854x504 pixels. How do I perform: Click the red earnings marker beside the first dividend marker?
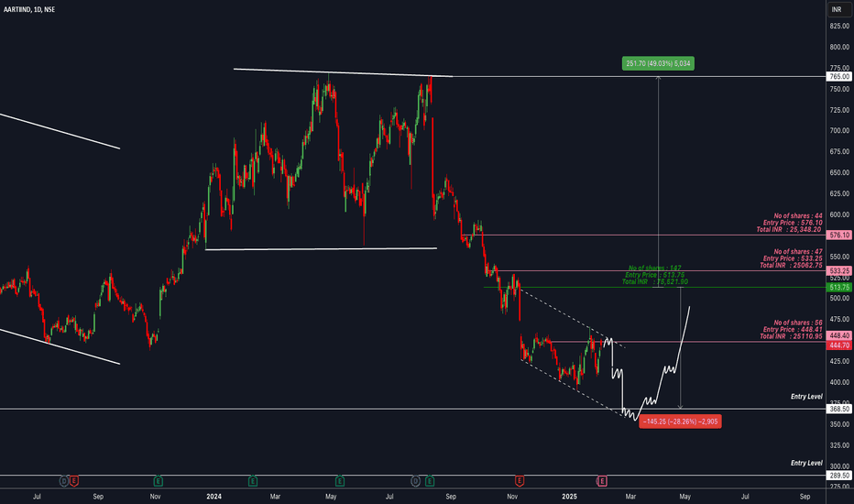tap(74, 481)
